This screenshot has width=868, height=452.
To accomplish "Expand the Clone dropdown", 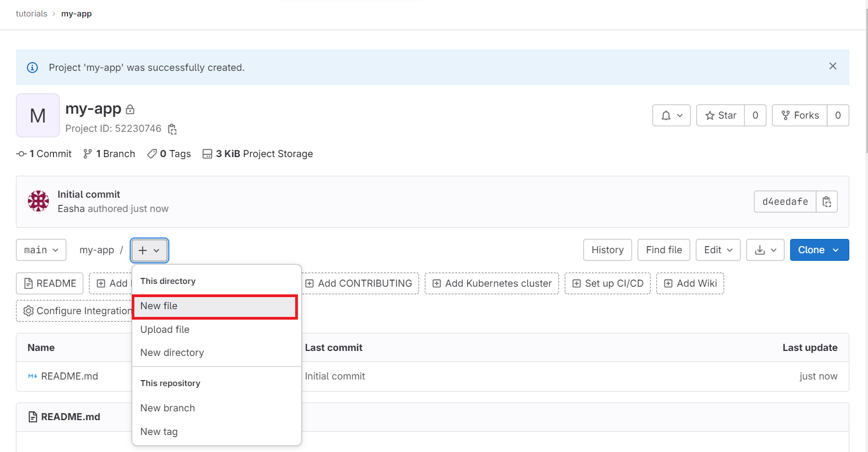I will click(x=819, y=250).
